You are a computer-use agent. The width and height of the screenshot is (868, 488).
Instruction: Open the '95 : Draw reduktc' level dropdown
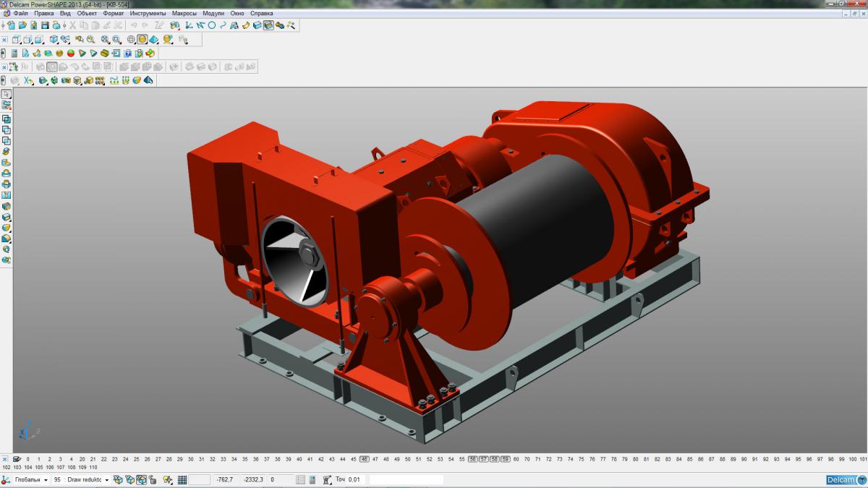[x=106, y=480]
